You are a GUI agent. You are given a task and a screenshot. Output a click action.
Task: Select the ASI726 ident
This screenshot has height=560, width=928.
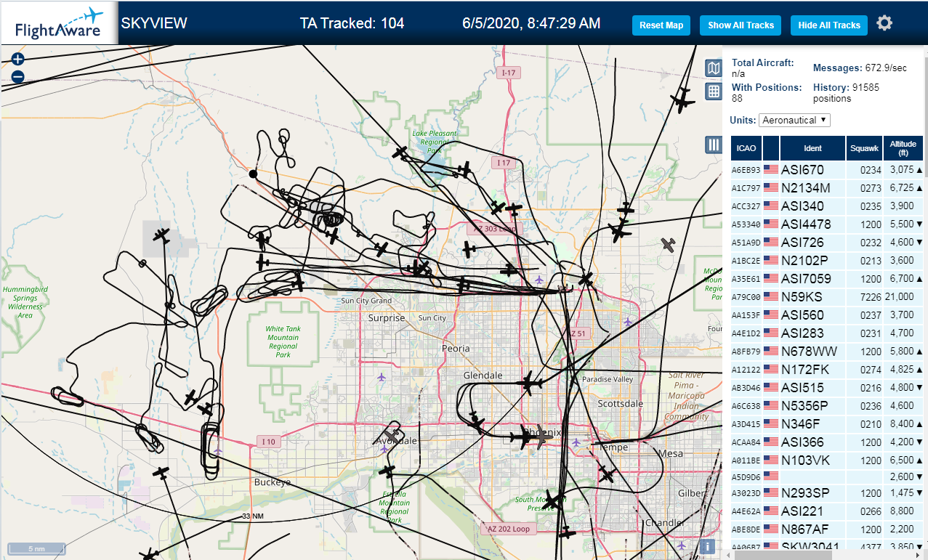(x=803, y=243)
